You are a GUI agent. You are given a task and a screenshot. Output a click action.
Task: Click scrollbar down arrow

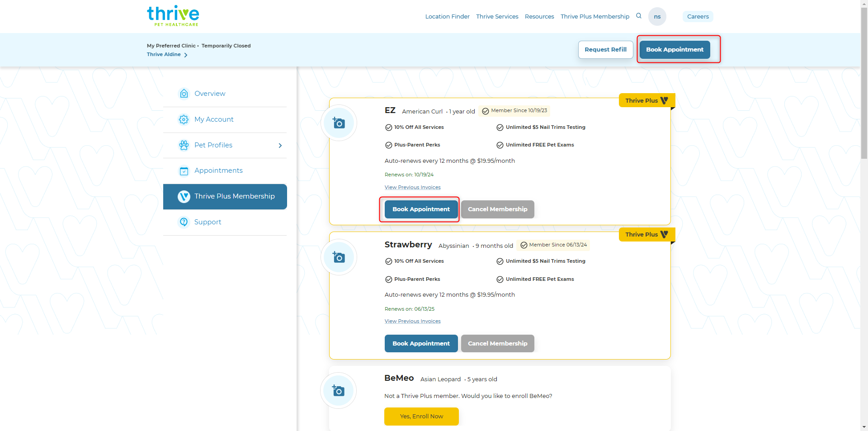pos(864,427)
